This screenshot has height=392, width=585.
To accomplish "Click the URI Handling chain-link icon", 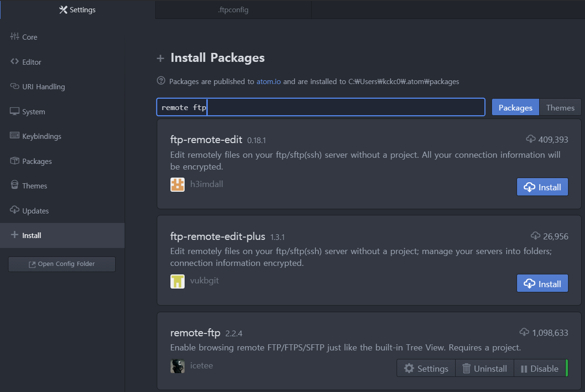I will 14,86.
